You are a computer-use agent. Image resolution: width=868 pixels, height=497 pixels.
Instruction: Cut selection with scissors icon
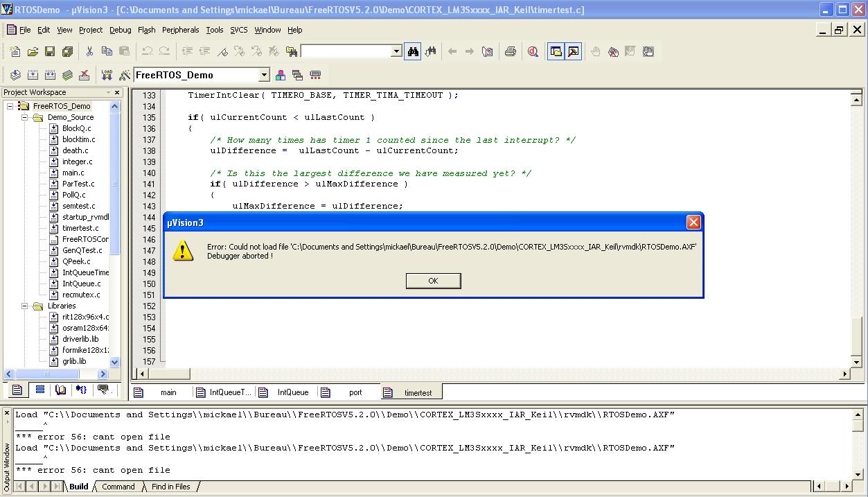click(x=89, y=51)
